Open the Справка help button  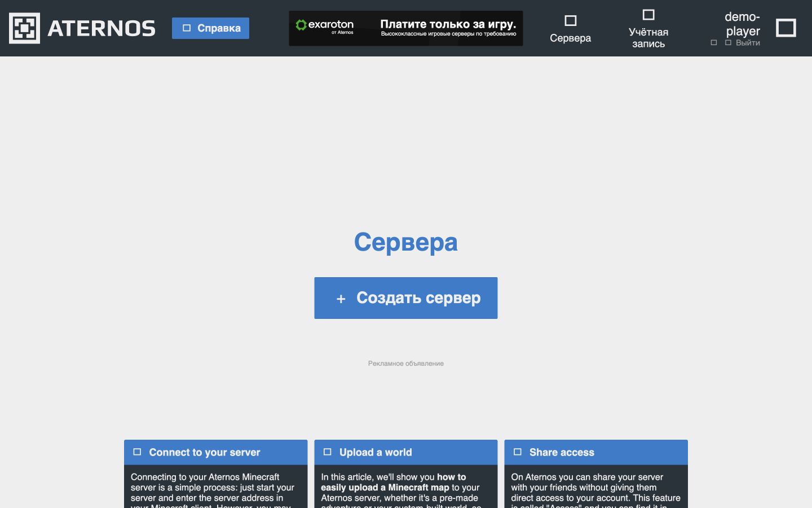click(x=210, y=28)
